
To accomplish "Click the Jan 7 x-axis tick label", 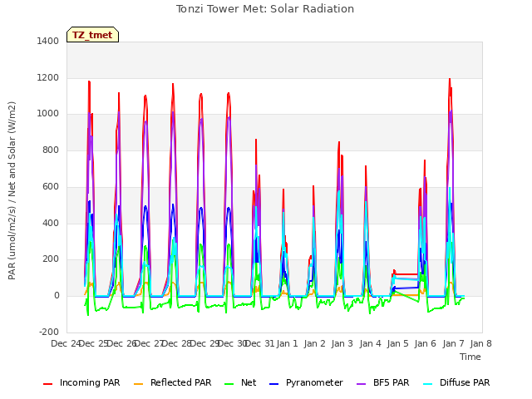I will pos(453,343).
